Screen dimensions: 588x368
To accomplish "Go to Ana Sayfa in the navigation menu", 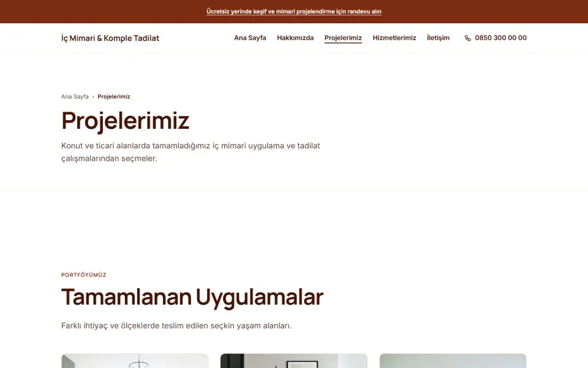I will click(x=250, y=38).
